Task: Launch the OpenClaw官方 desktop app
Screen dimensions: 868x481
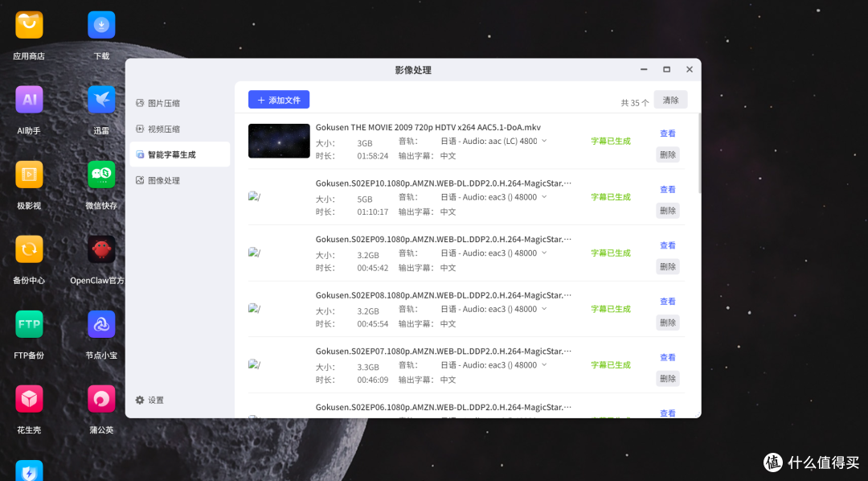Action: [101, 249]
